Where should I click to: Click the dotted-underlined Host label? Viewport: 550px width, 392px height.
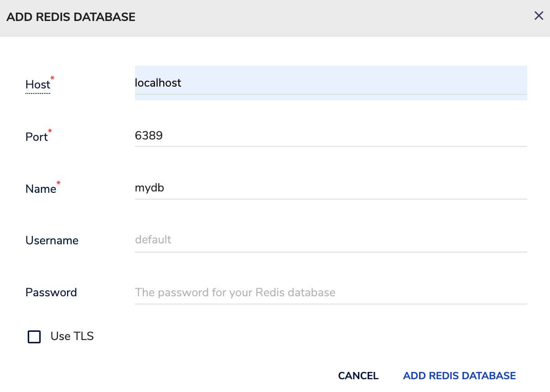38,85
